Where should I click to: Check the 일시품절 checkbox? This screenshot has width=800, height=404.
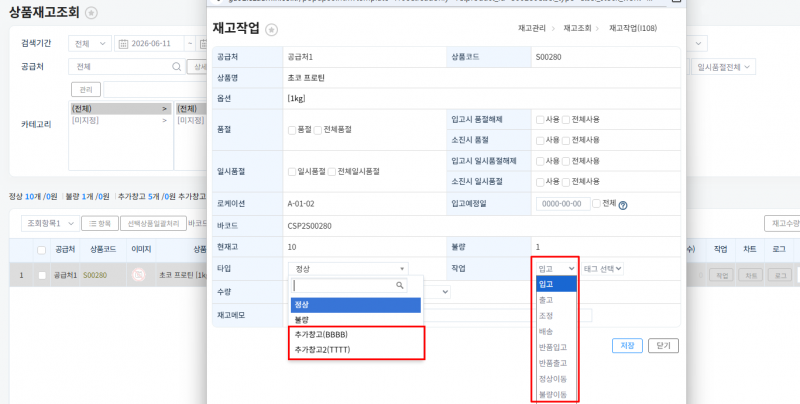[x=292, y=172]
